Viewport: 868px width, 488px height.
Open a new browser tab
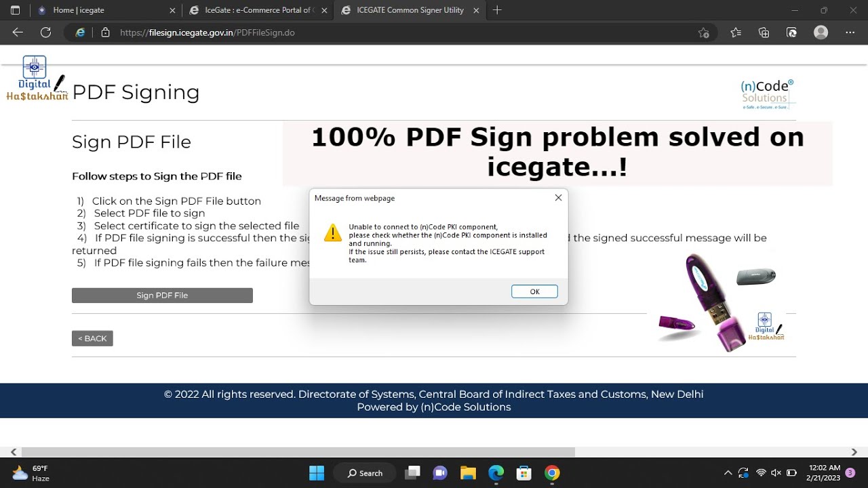497,10
